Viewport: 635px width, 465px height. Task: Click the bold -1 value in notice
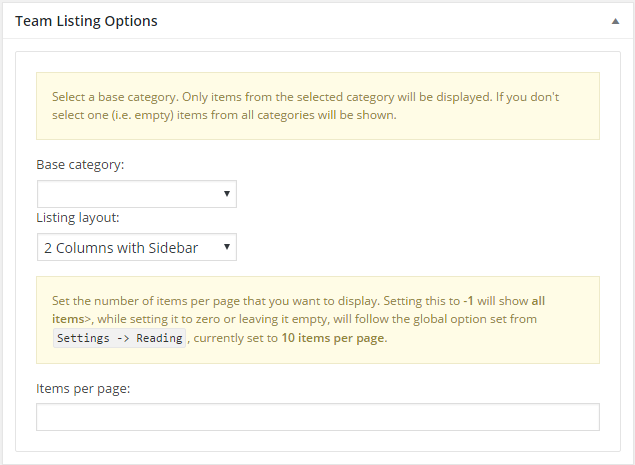(x=468, y=301)
